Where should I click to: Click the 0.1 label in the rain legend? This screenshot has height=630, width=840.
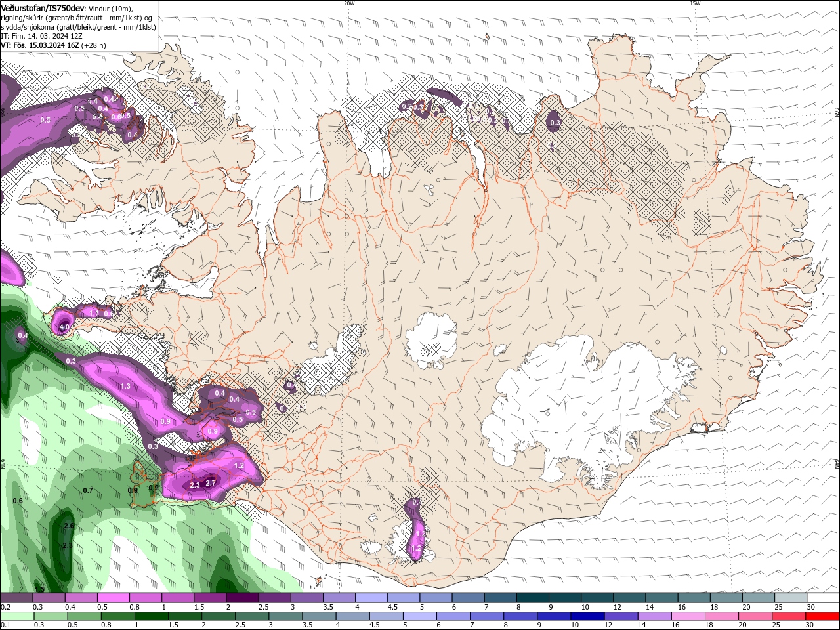[x=5, y=625]
